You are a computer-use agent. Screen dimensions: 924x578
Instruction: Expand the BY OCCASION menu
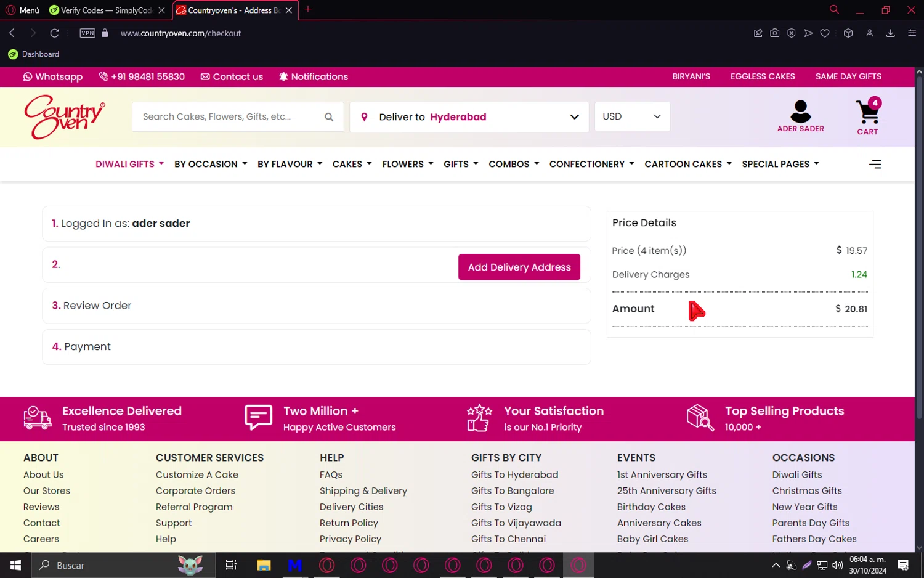pyautogui.click(x=211, y=164)
